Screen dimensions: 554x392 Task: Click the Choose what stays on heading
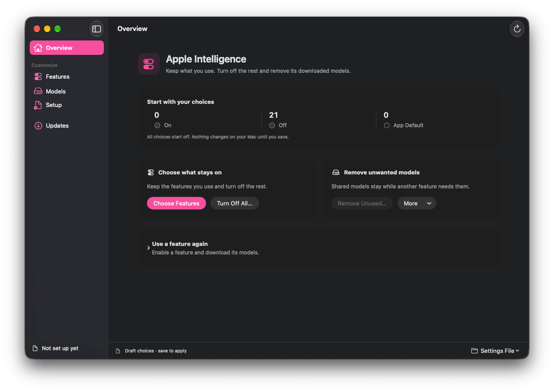click(190, 173)
